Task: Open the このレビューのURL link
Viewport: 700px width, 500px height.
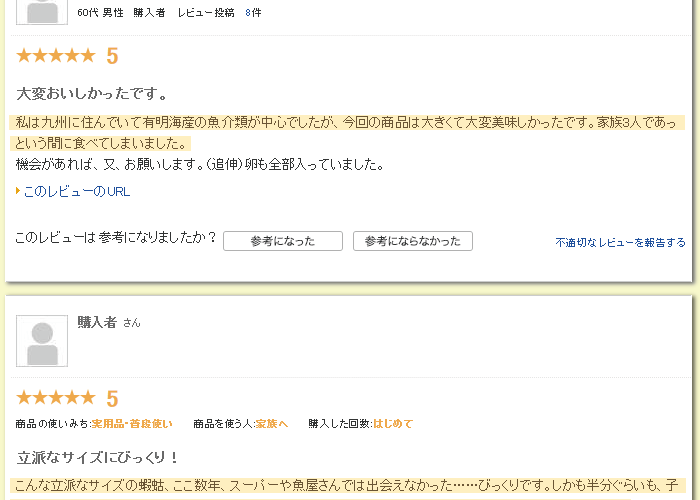Action: click(x=77, y=192)
